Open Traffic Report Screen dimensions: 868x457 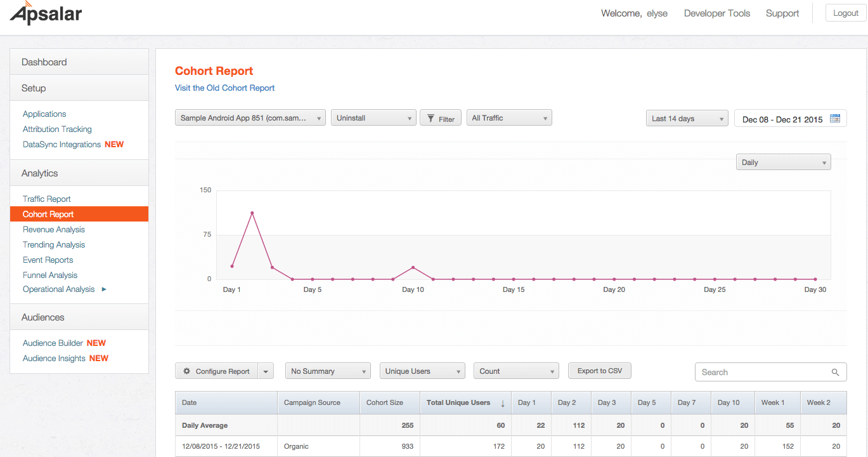47,199
